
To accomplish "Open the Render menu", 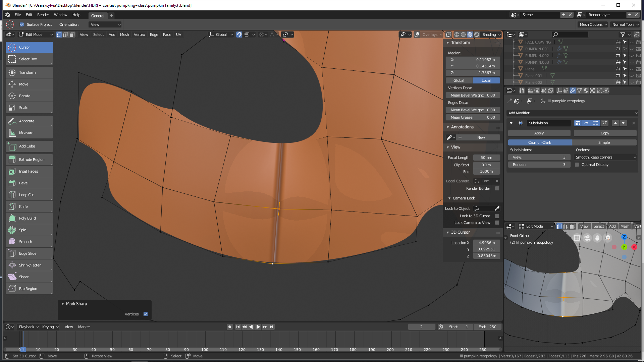I will pos(43,15).
